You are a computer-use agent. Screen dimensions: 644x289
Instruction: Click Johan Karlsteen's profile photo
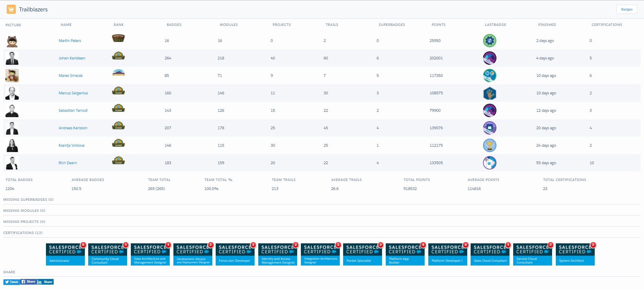pyautogui.click(x=12, y=58)
